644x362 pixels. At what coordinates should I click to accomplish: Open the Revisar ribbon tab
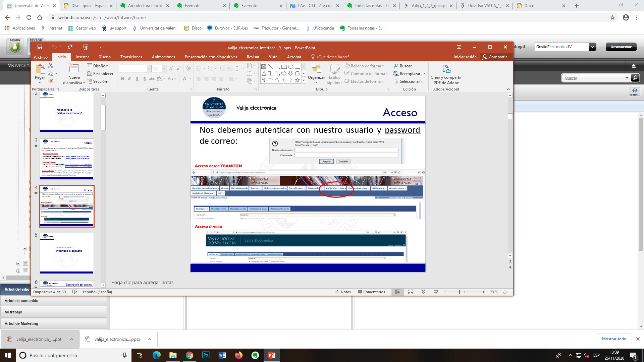click(253, 57)
